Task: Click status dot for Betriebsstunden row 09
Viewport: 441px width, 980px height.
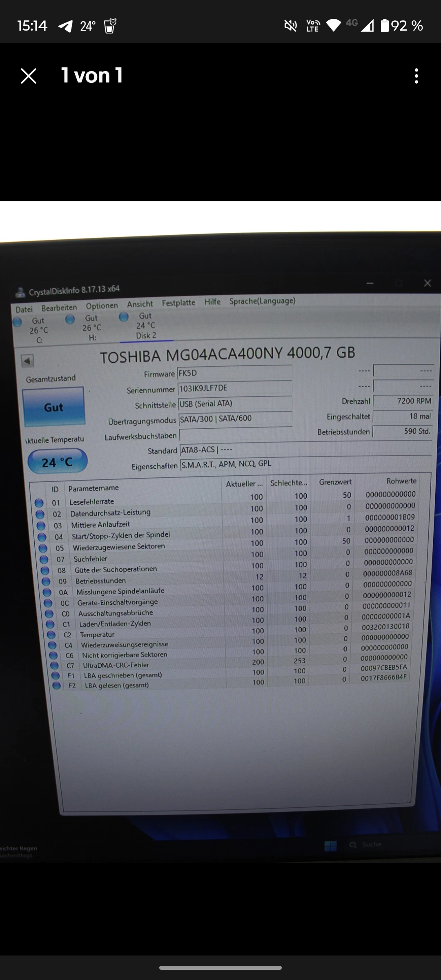Action: (x=46, y=581)
